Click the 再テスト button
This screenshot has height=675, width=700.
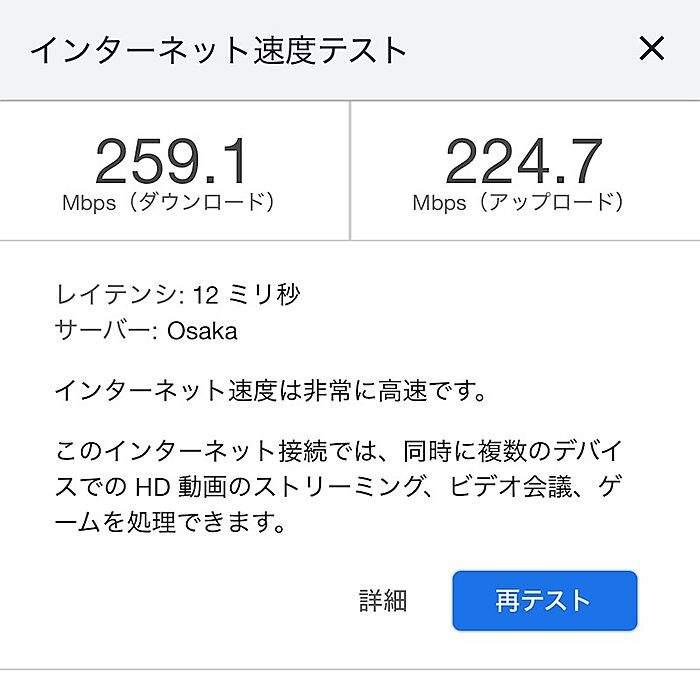pyautogui.click(x=544, y=600)
